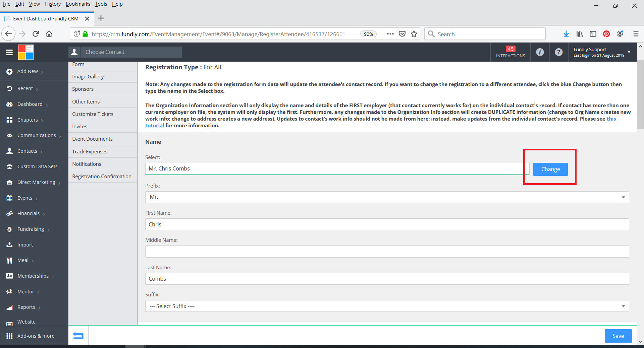The width and height of the screenshot is (644, 348).
Task: Click the Fundraising money bag icon
Action: click(x=9, y=229)
